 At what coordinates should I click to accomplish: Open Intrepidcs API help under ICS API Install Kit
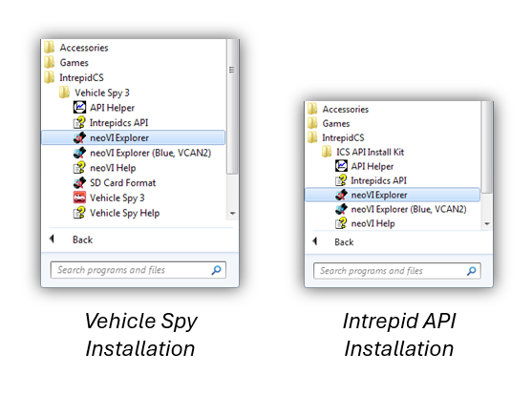tap(371, 180)
